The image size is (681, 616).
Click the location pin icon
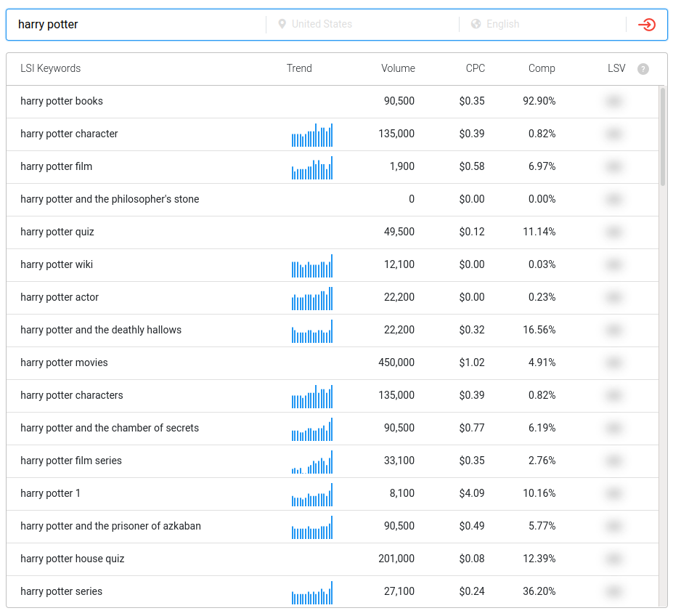click(x=282, y=24)
